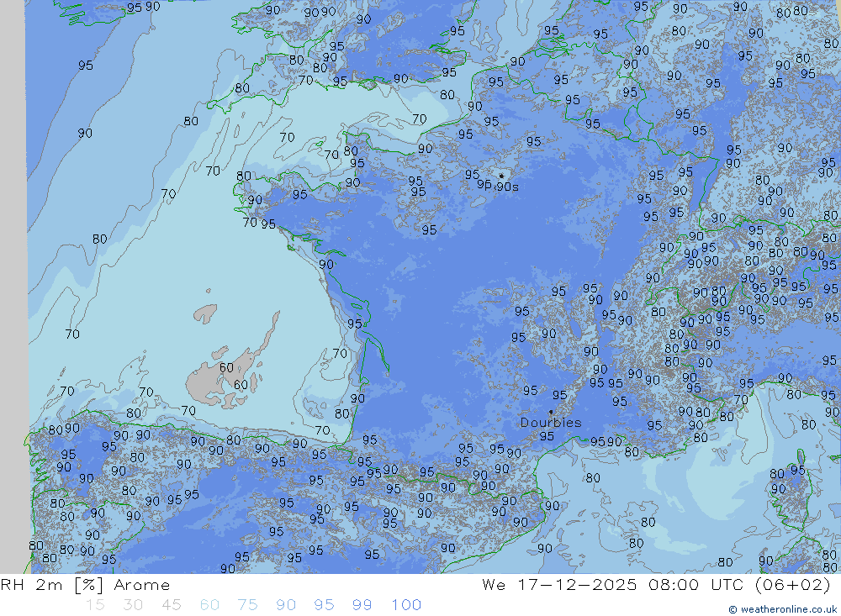Click the 'Dourbies' location label
Image resolution: width=841 pixels, height=616 pixels.
[x=551, y=423]
